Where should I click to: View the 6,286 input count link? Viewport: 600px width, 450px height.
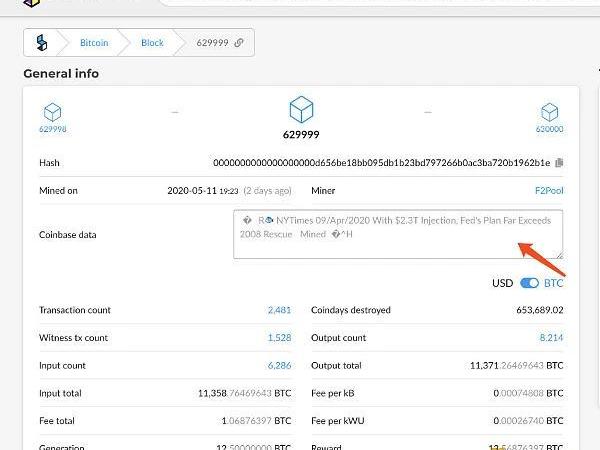(279, 366)
